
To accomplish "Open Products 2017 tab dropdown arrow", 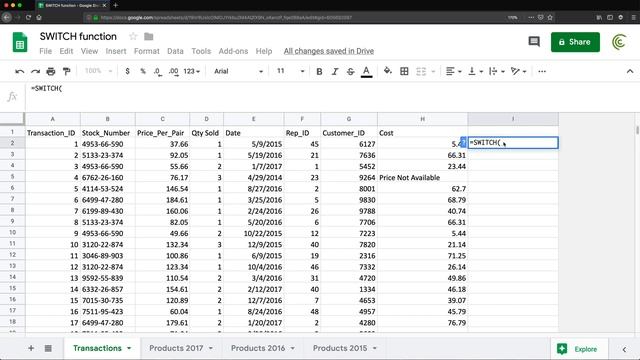I will pyautogui.click(x=211, y=348).
